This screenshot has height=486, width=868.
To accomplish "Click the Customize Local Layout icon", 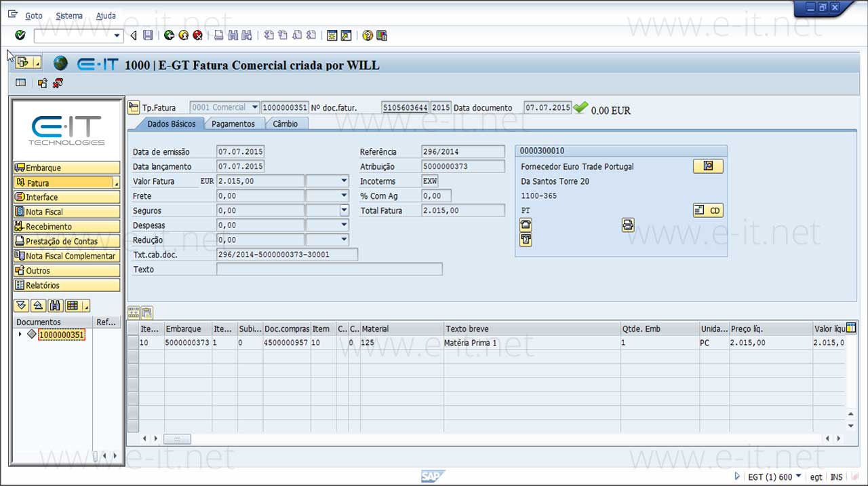I will (382, 35).
